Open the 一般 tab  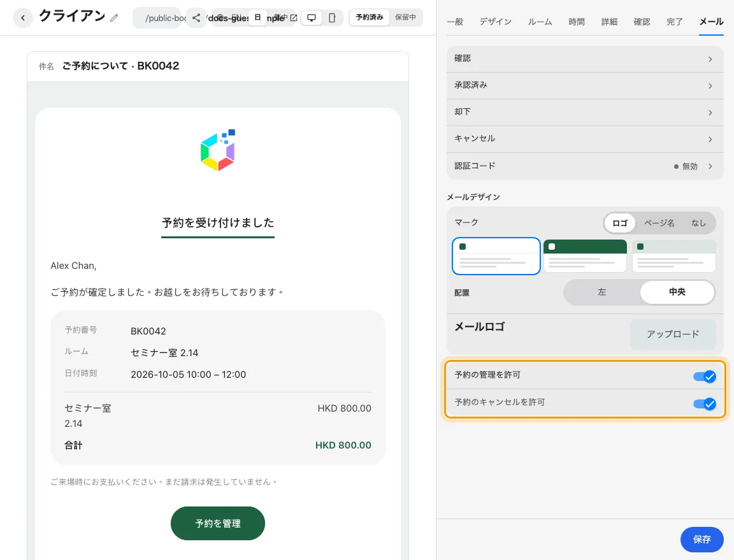coord(454,22)
